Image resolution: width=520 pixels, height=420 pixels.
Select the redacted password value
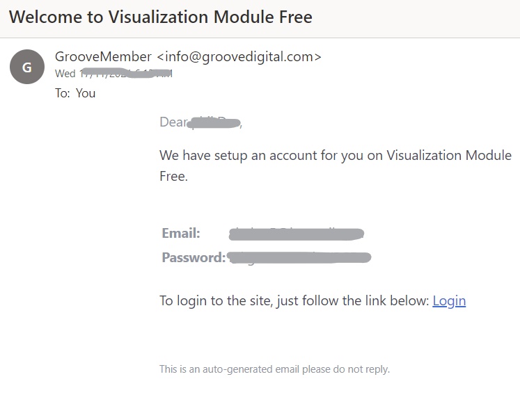[x=299, y=257]
